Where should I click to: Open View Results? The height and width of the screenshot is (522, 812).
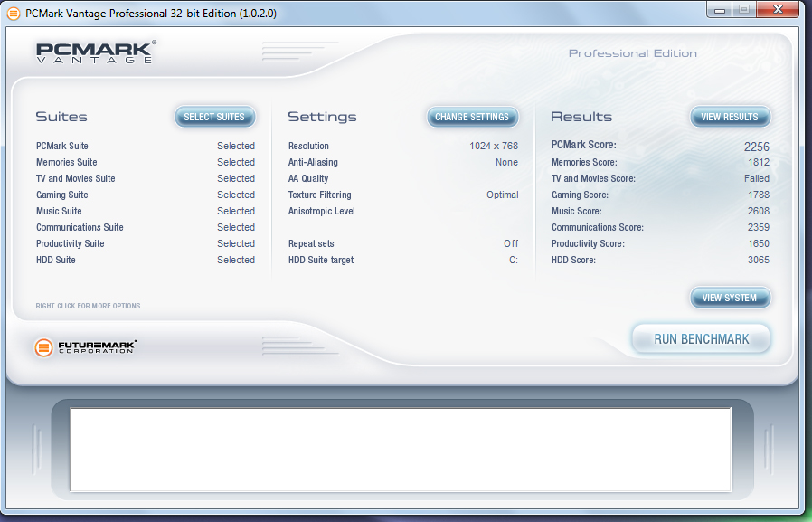[x=730, y=117]
